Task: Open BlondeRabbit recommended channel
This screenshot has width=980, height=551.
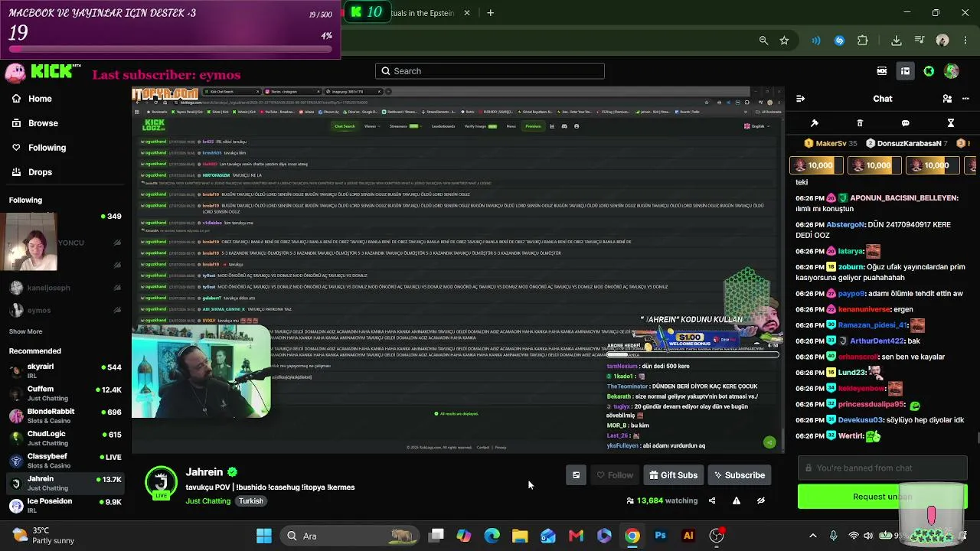Action: (x=65, y=416)
